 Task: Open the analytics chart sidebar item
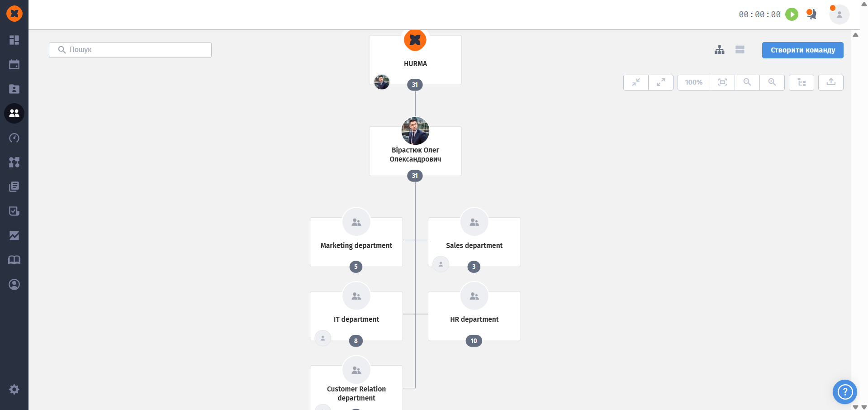(14, 236)
